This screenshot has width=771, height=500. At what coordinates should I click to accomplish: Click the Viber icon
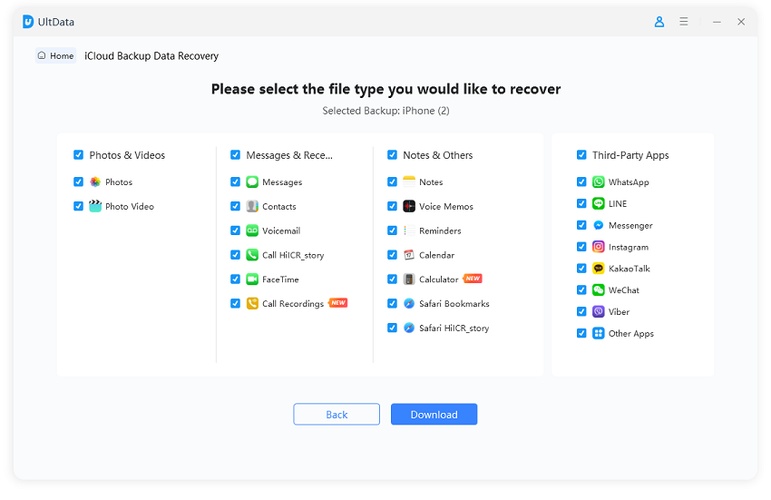[598, 312]
